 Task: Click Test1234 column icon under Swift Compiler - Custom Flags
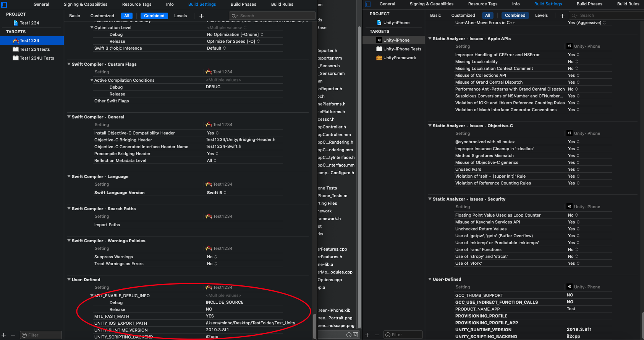(x=209, y=72)
